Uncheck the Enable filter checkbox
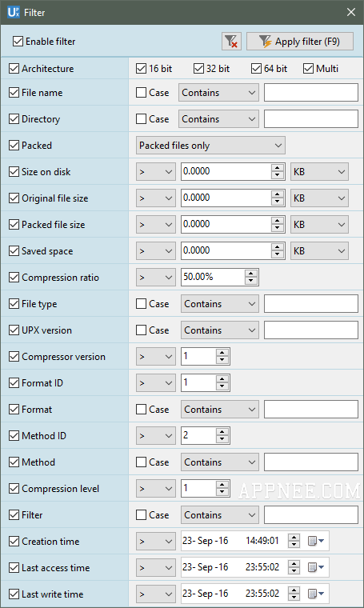The image size is (364, 608). click(x=18, y=42)
